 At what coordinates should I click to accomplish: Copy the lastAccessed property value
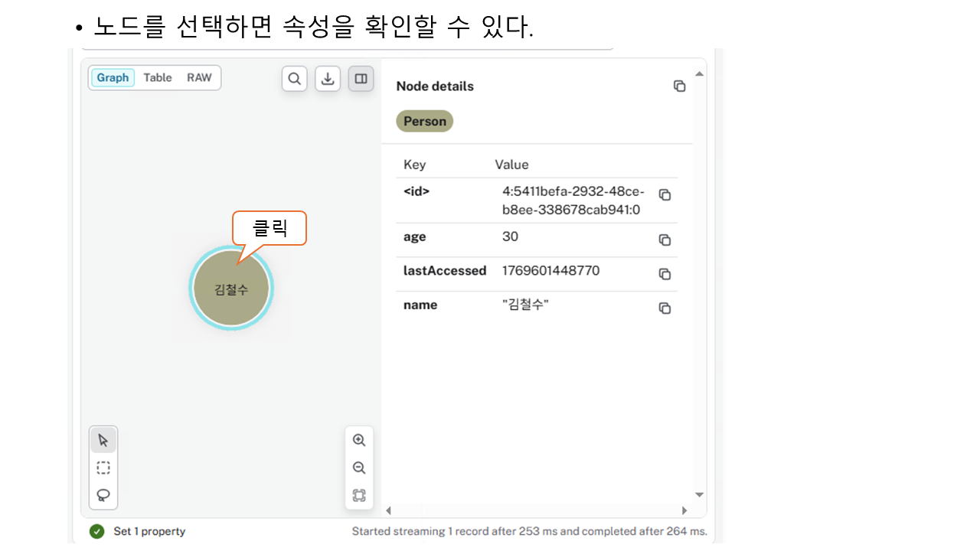665,274
